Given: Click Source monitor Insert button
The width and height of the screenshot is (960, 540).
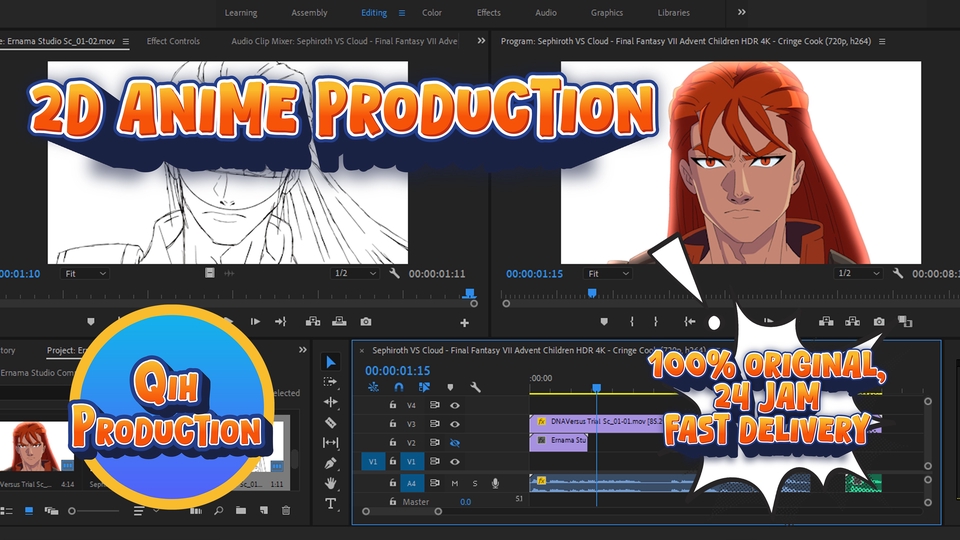Looking at the screenshot, I should pos(313,321).
